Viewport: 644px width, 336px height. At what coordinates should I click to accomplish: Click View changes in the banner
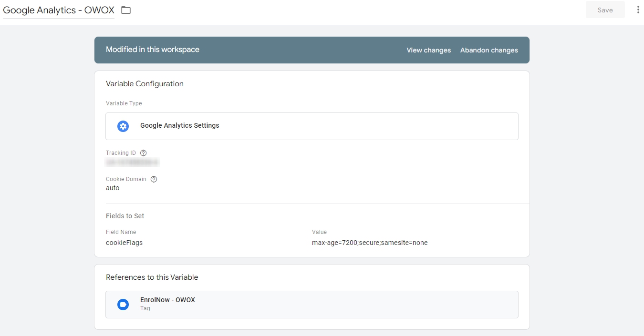coord(428,50)
